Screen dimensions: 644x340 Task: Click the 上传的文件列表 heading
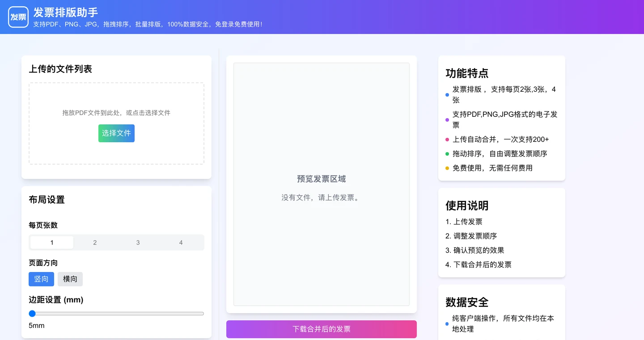(60, 69)
